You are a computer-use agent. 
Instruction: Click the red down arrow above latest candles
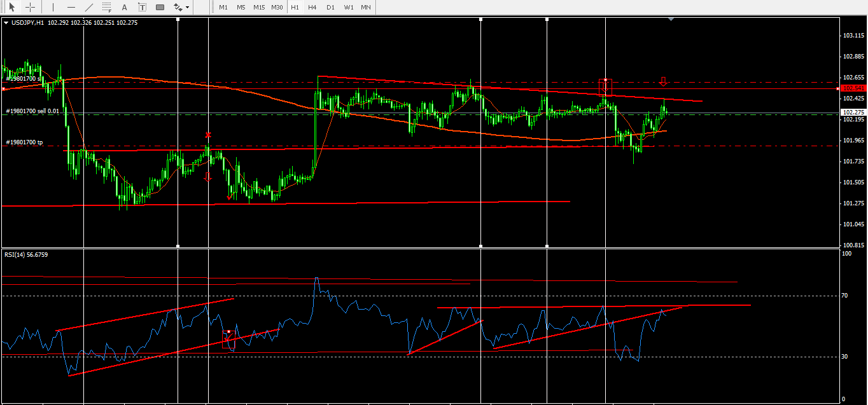click(663, 81)
